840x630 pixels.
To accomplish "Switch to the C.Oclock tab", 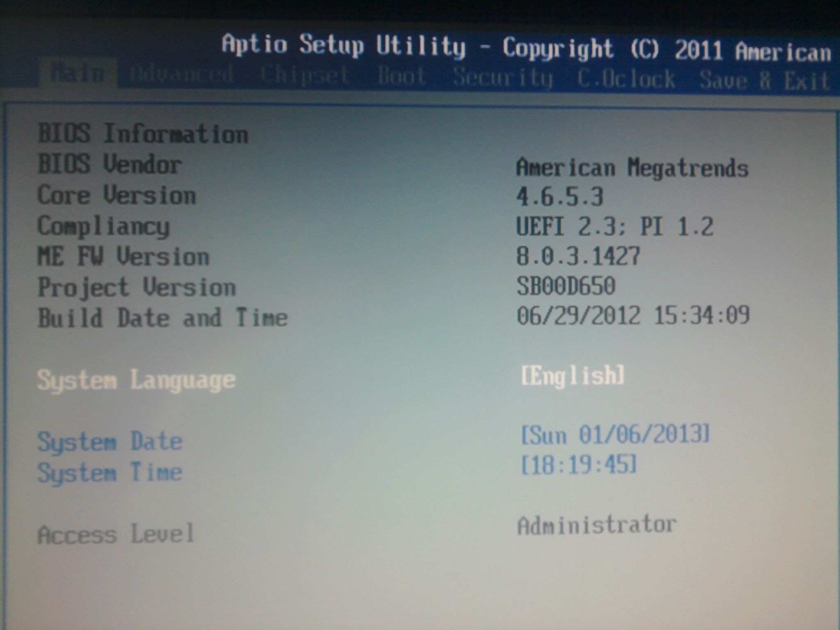I will [626, 78].
